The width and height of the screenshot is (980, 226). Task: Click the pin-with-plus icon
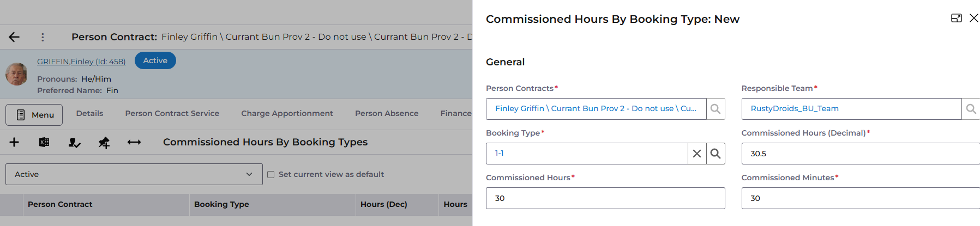(104, 143)
